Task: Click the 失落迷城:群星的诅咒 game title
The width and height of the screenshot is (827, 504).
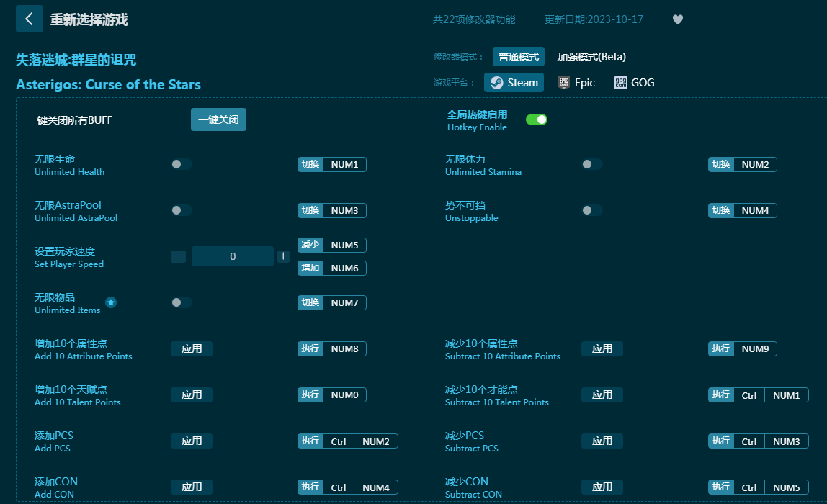Action: [76, 60]
